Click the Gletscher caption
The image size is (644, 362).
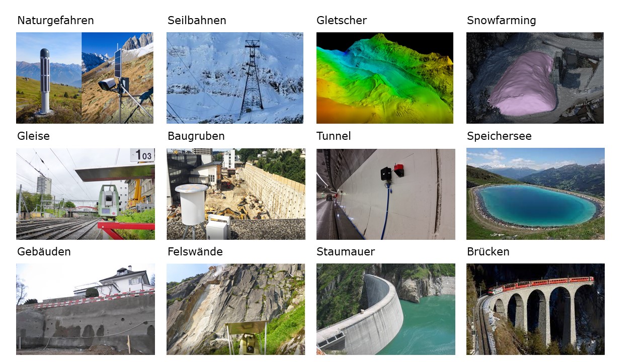click(x=342, y=21)
